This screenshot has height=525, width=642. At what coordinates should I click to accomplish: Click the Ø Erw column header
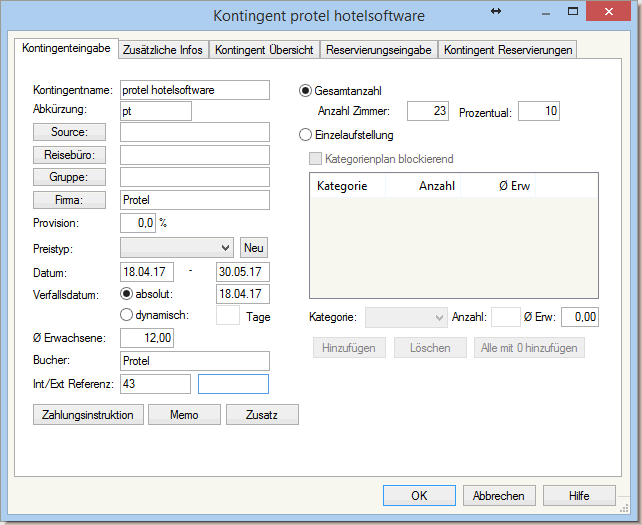[498, 186]
